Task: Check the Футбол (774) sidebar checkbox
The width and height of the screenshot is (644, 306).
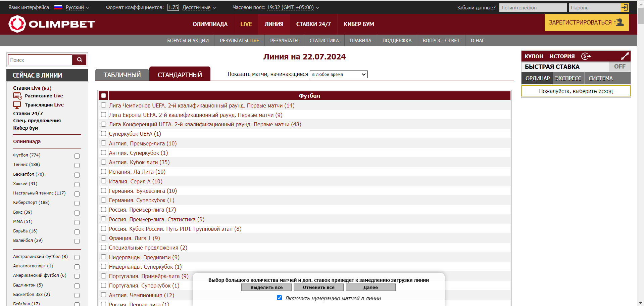Action: tap(77, 156)
